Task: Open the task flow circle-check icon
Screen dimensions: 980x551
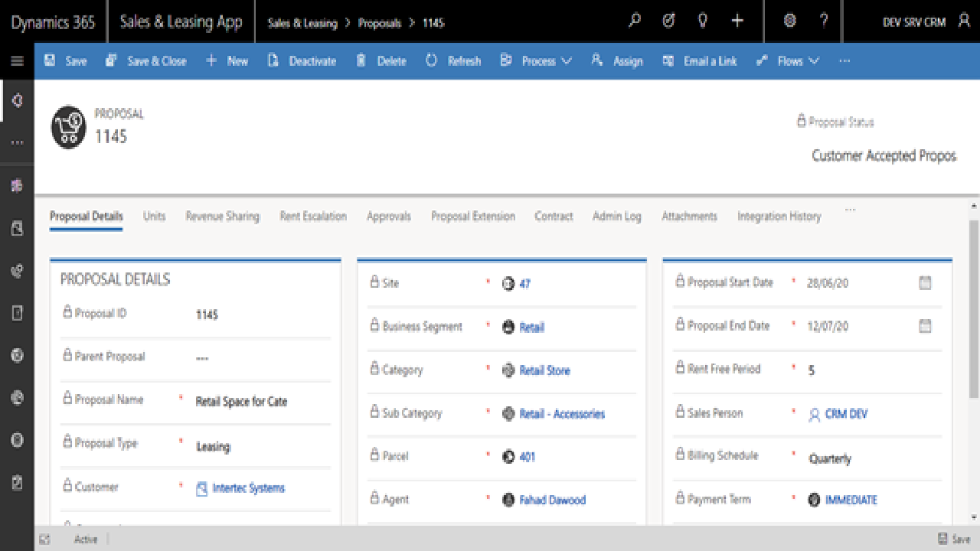Action: pos(668,21)
